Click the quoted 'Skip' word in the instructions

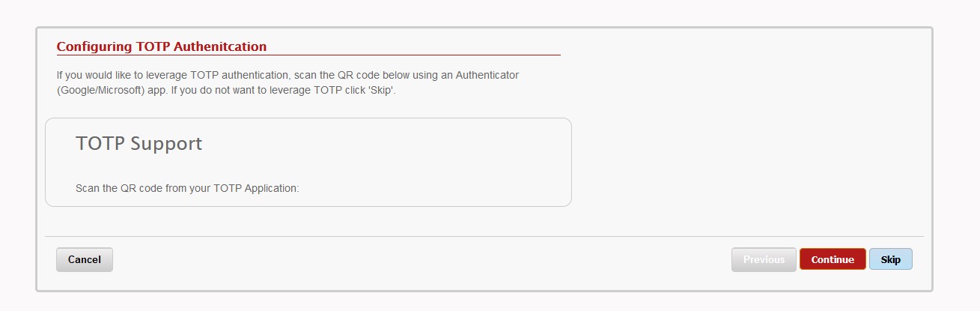tap(380, 90)
